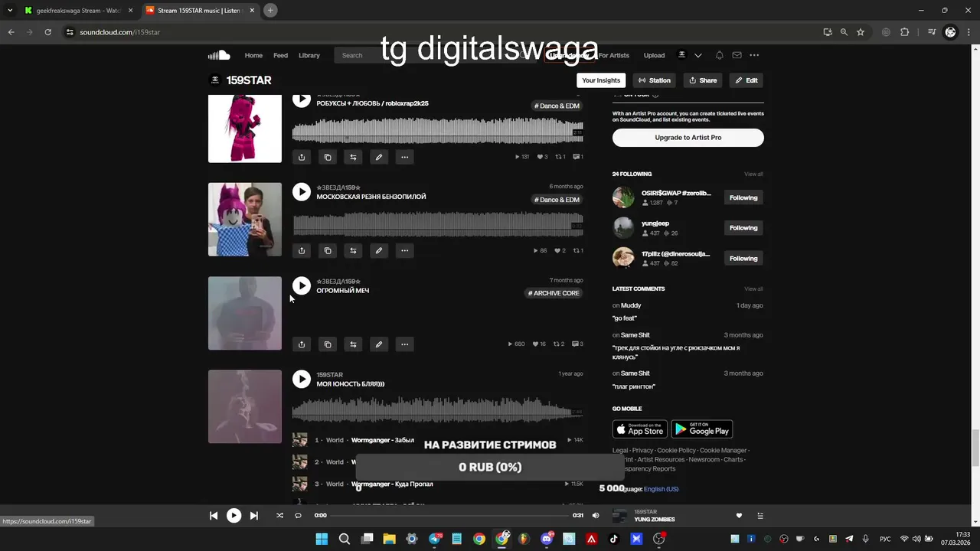The width and height of the screenshot is (980, 551).
Task: Open the header three-dots more menu
Action: (754, 55)
